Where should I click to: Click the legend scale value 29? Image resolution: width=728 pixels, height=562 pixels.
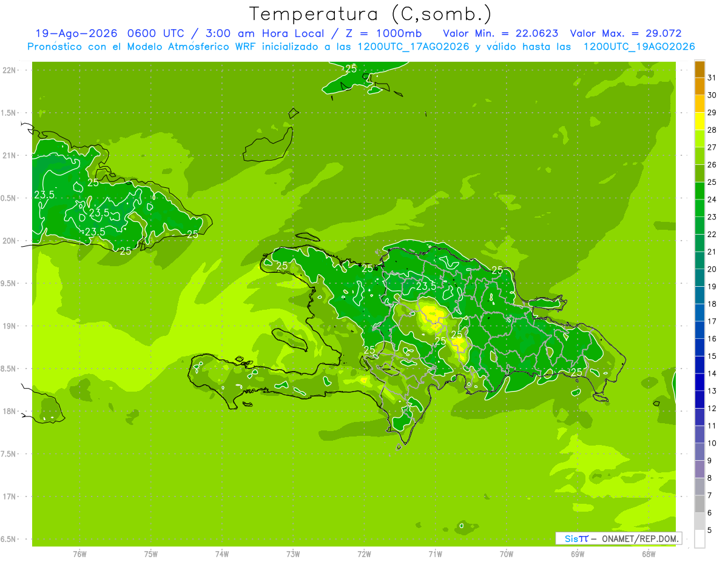tap(712, 113)
